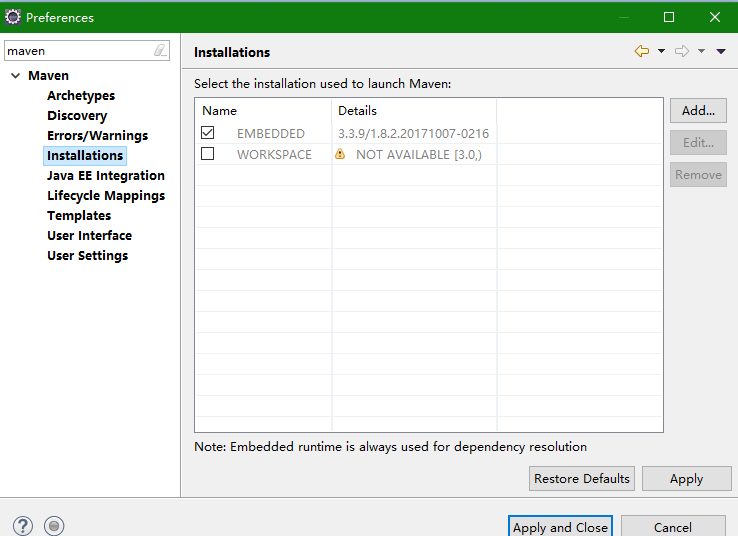
Task: Open the help question mark icon
Action: (23, 526)
